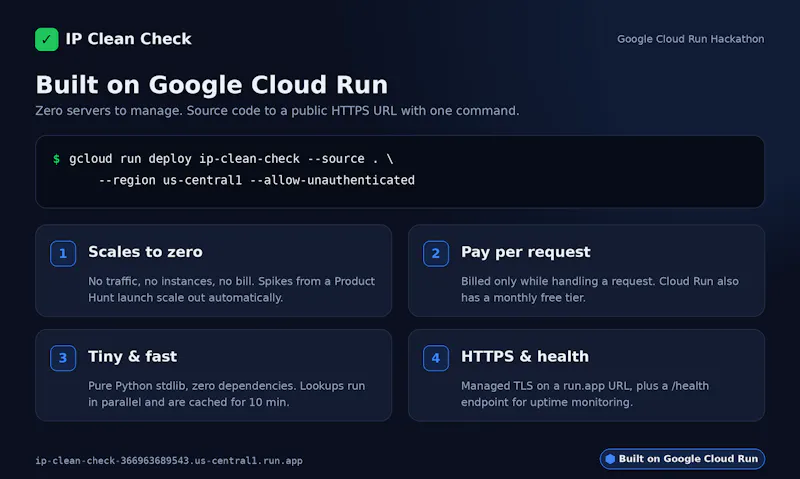Click the Pure Python stdlib description
The image size is (800, 479).
(x=227, y=394)
